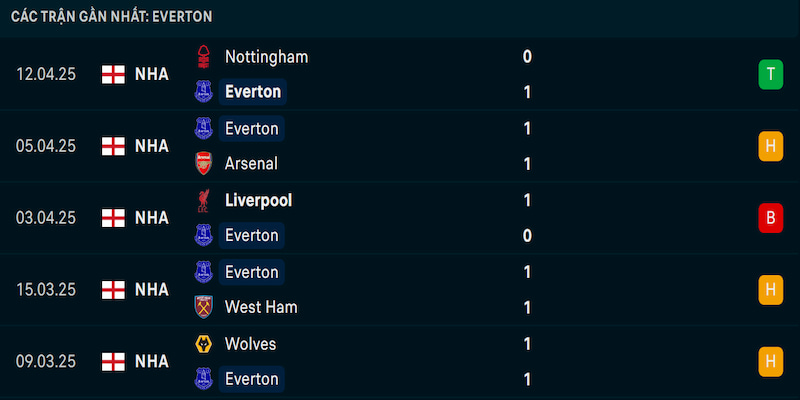The height and width of the screenshot is (400, 800).
Task: Open the Nottingham team link
Action: [x=266, y=57]
